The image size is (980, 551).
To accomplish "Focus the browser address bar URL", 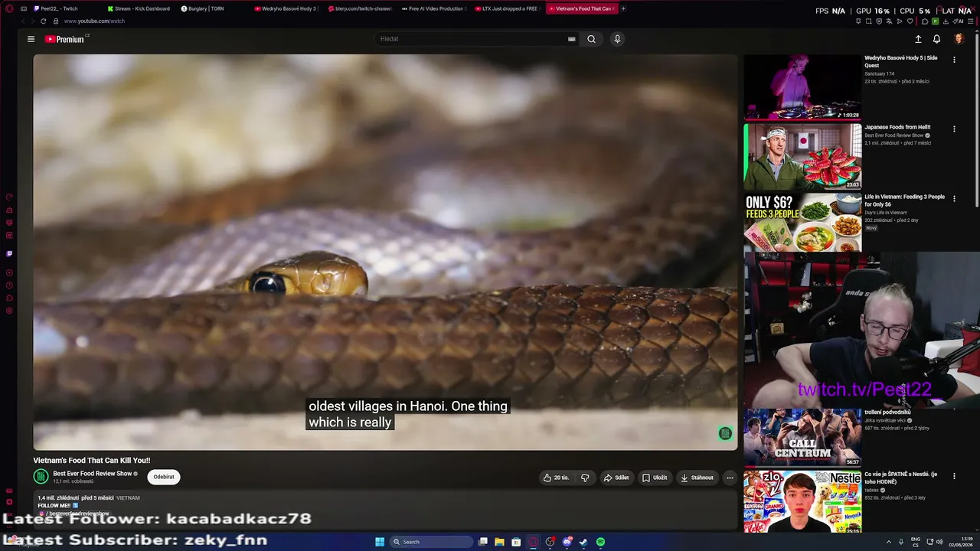I will (94, 21).
